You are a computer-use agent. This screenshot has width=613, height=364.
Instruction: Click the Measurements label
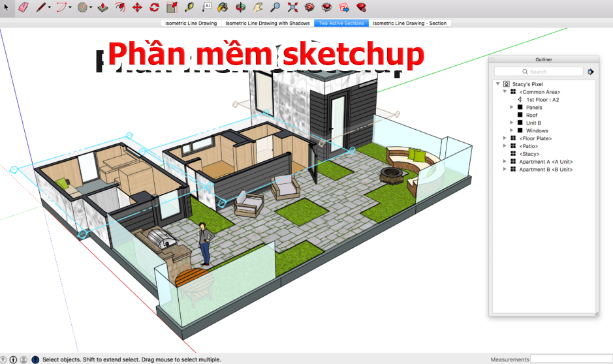[x=510, y=359]
